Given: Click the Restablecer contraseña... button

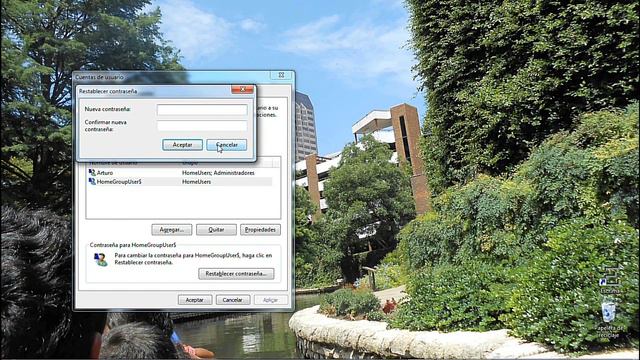Looking at the screenshot, I should (x=236, y=273).
